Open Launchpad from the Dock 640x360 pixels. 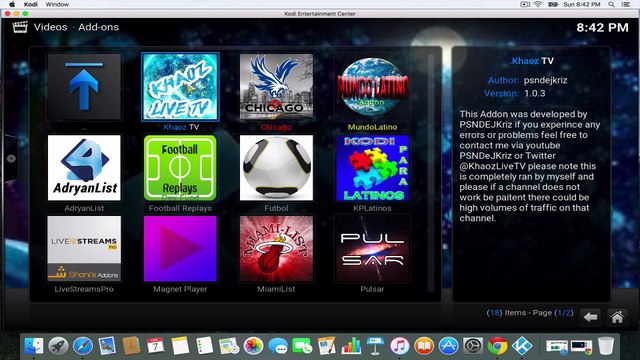click(x=58, y=346)
